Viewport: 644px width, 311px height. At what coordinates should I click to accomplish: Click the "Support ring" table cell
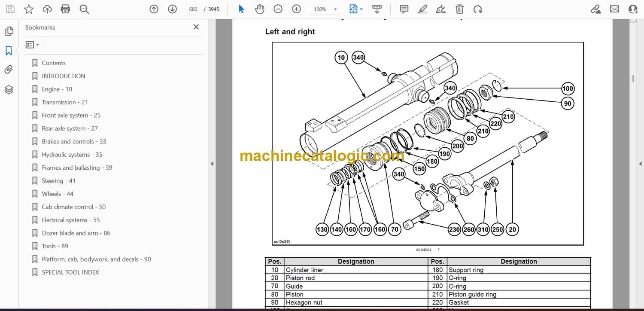tap(519, 270)
